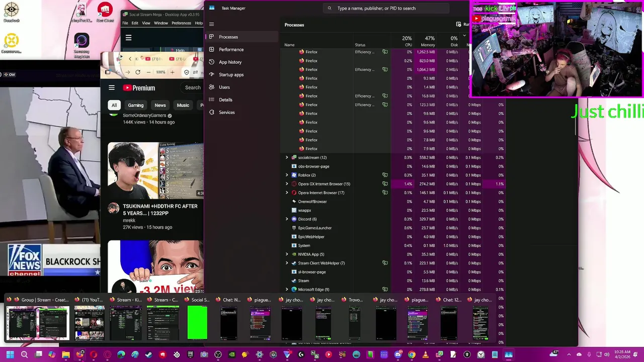This screenshot has width=644, height=362.
Task: Open Epic Games Launcher taskbar icon
Action: [190, 354]
